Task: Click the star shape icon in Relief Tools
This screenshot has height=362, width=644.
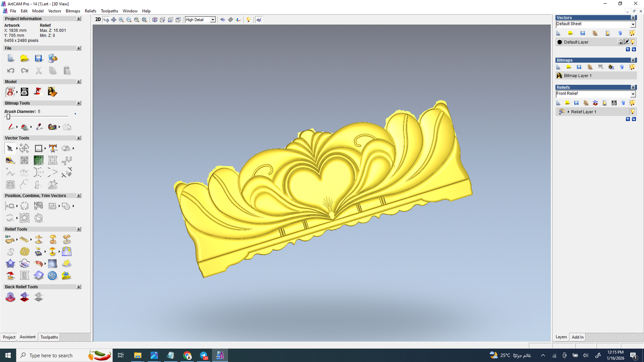Action: 10,264
